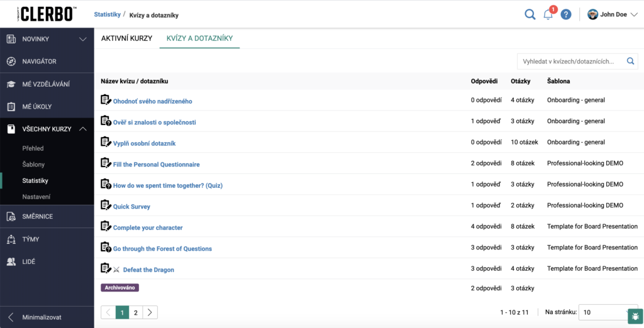The image size is (644, 328).
Task: Go to previous page arrow
Action: click(108, 312)
